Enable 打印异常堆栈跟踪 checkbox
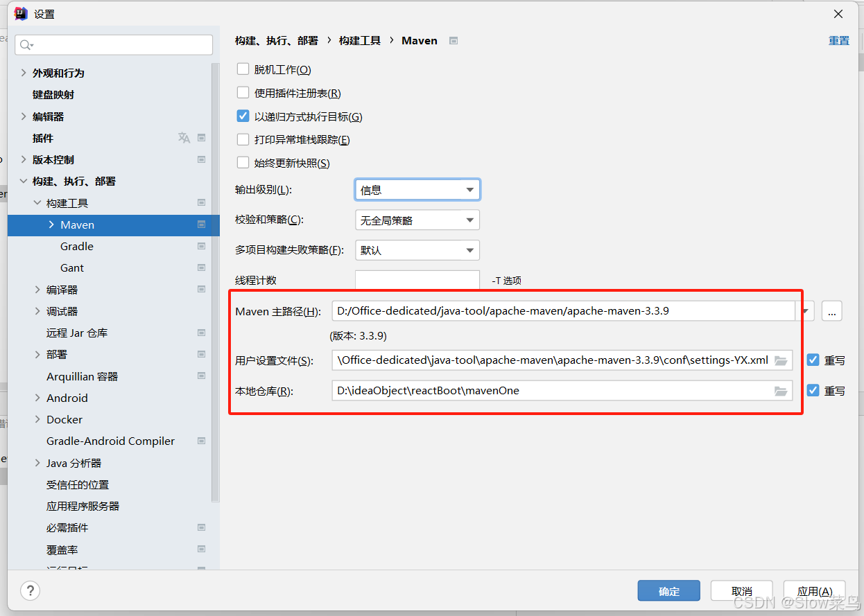The width and height of the screenshot is (864, 616). pyautogui.click(x=243, y=140)
